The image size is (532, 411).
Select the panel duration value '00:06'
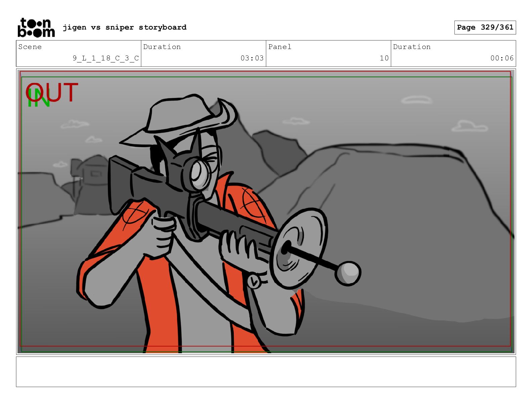pyautogui.click(x=502, y=58)
